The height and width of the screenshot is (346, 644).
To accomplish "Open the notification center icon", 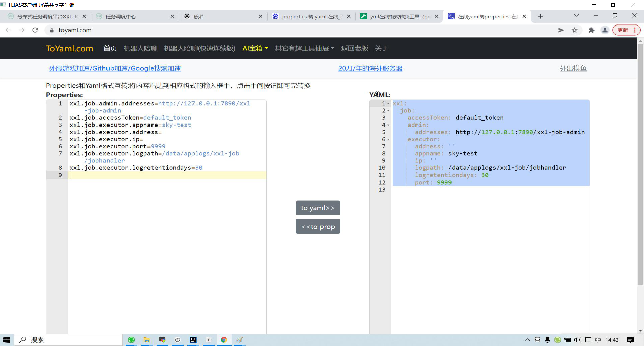I will 630,340.
